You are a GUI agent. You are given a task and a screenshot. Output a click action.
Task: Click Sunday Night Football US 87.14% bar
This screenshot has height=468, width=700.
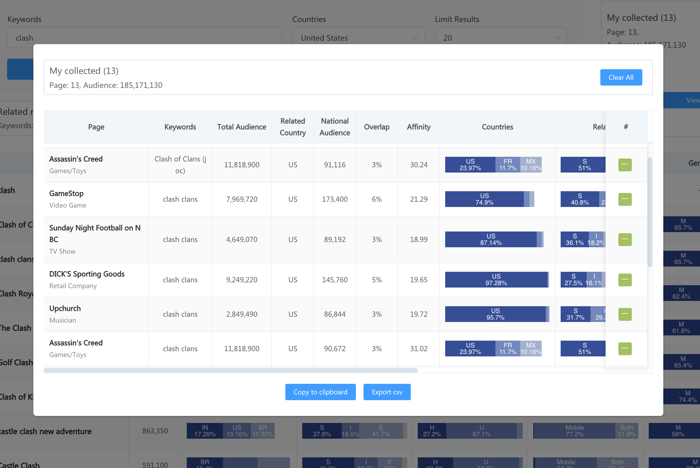(x=491, y=239)
